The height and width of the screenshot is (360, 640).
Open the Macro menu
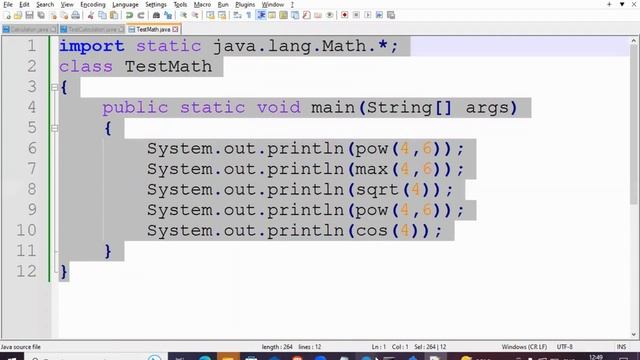202,4
